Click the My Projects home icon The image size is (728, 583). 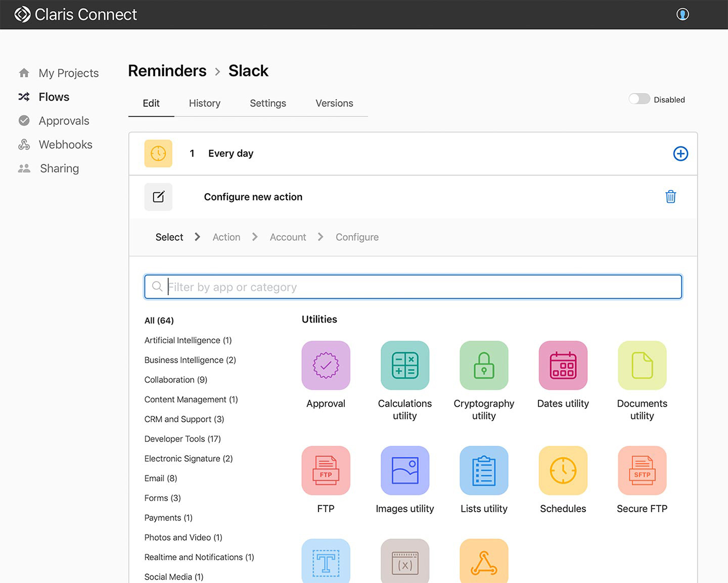[x=24, y=73]
